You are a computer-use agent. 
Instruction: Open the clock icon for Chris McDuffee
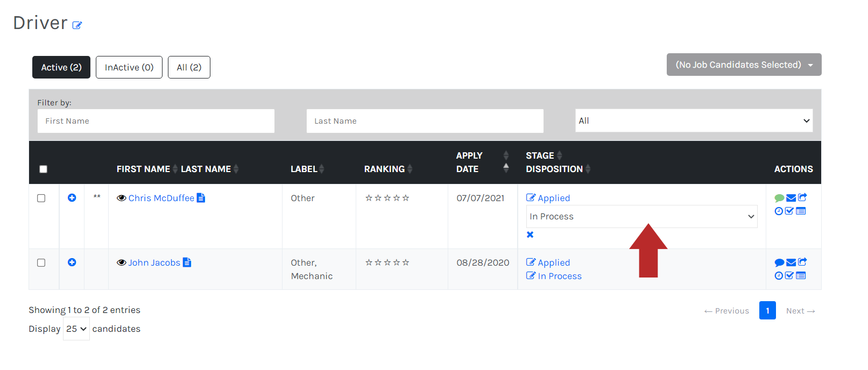tap(779, 211)
